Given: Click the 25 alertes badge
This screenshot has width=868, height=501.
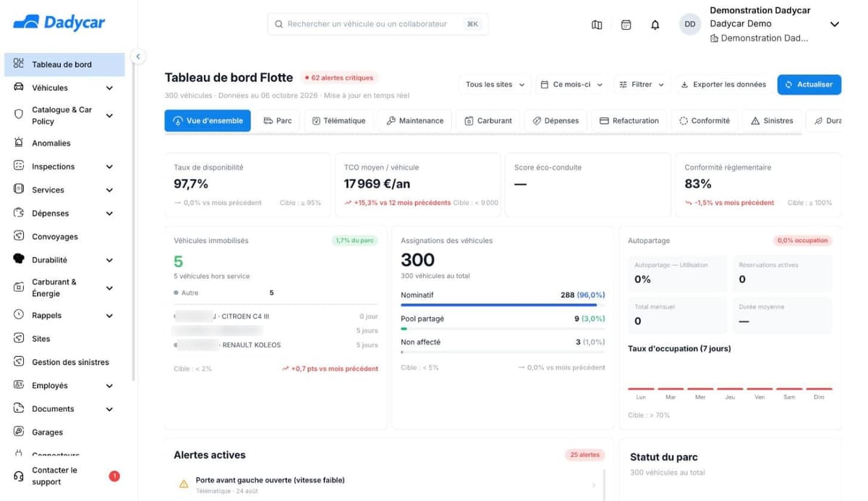Looking at the screenshot, I should (x=584, y=455).
